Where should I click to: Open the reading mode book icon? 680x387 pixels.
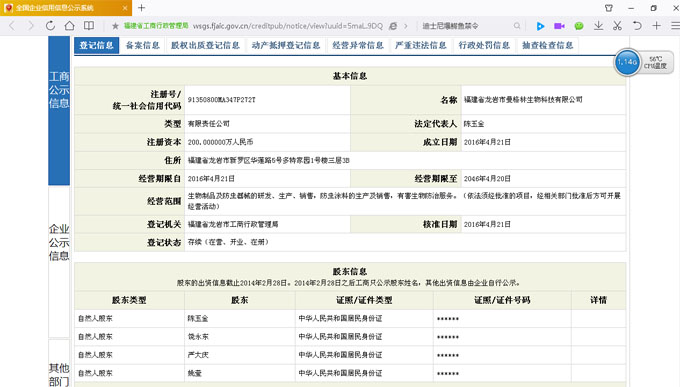(x=89, y=26)
